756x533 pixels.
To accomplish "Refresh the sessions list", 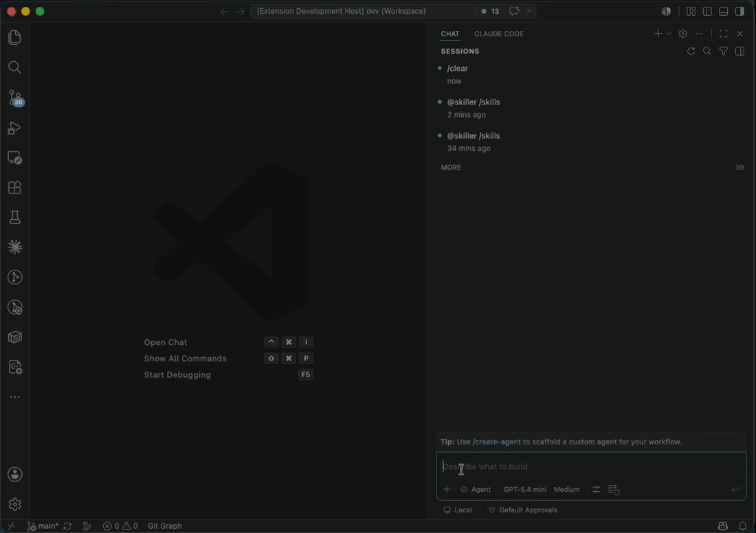I will click(691, 51).
